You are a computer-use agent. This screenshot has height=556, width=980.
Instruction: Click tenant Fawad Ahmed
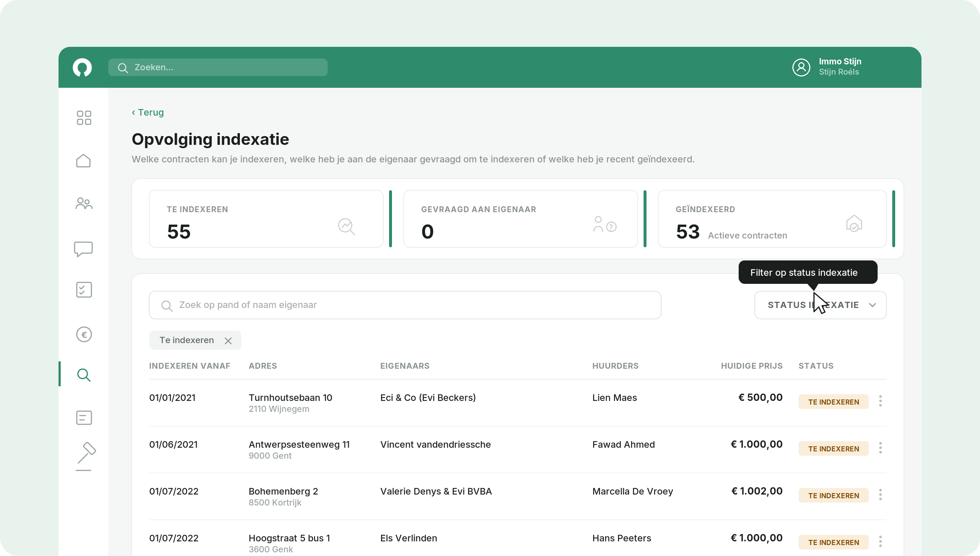(x=623, y=444)
